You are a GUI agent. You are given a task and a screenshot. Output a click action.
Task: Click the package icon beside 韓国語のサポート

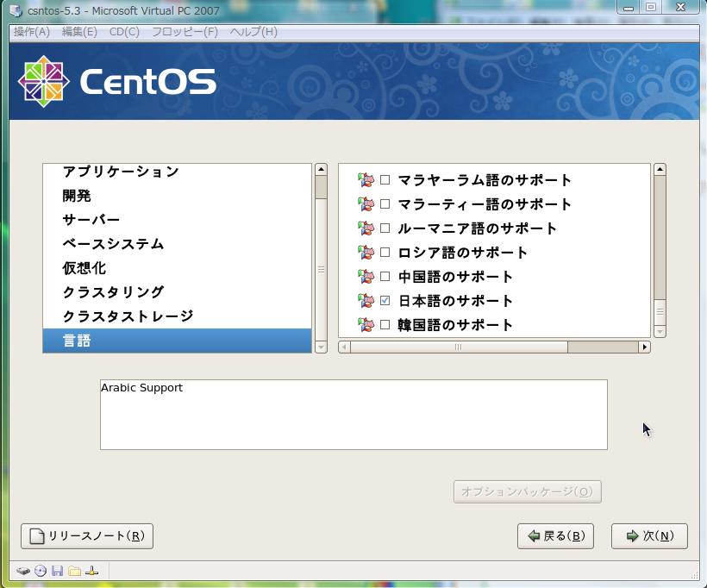366,325
